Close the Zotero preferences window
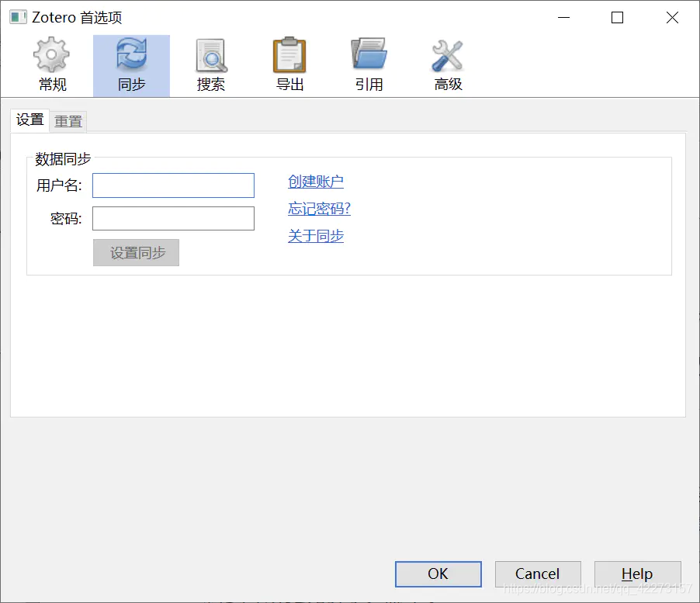700x603 pixels. 672,17
